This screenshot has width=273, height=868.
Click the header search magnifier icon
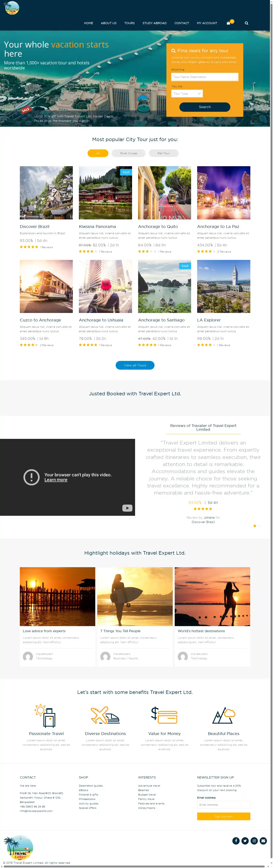click(x=246, y=23)
